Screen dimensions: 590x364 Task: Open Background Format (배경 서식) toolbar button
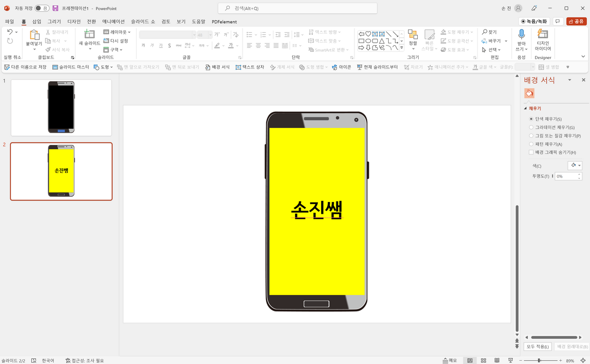(217, 67)
